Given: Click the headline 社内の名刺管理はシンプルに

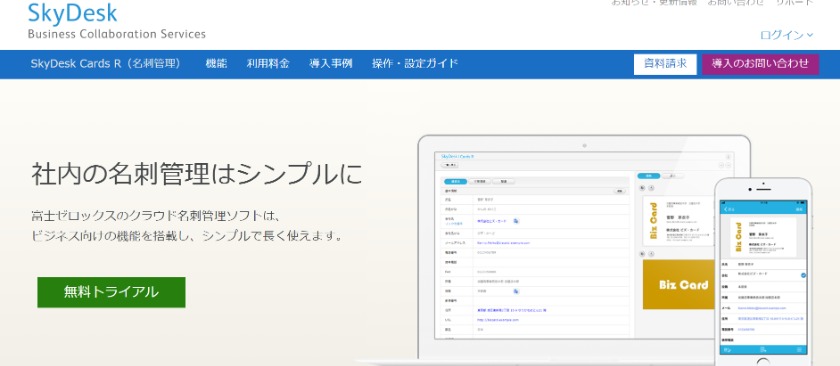Looking at the screenshot, I should pos(197,174).
